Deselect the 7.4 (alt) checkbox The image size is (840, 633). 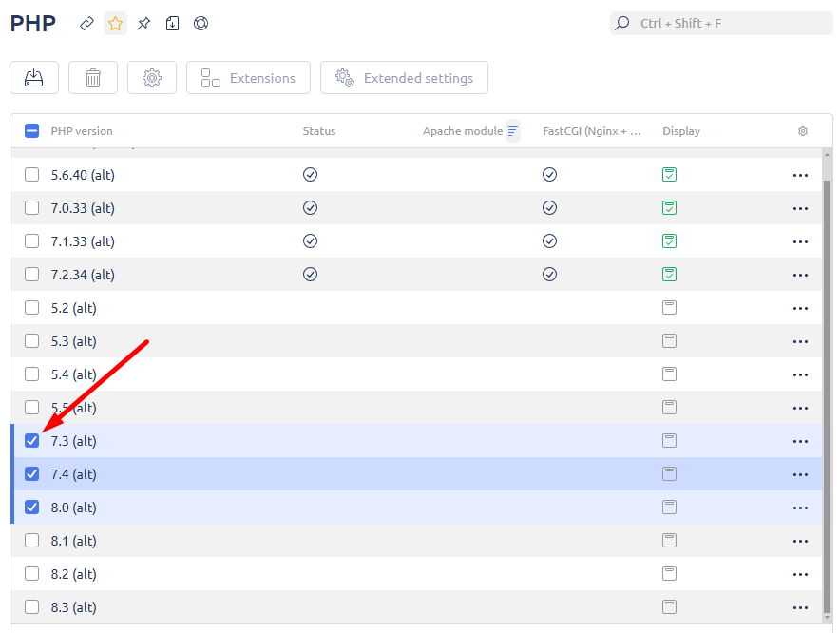coord(31,474)
